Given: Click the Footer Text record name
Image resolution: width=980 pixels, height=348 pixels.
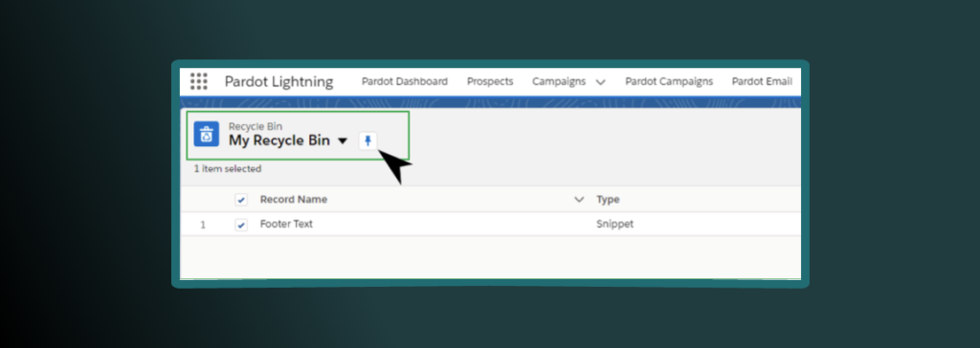Looking at the screenshot, I should [286, 224].
